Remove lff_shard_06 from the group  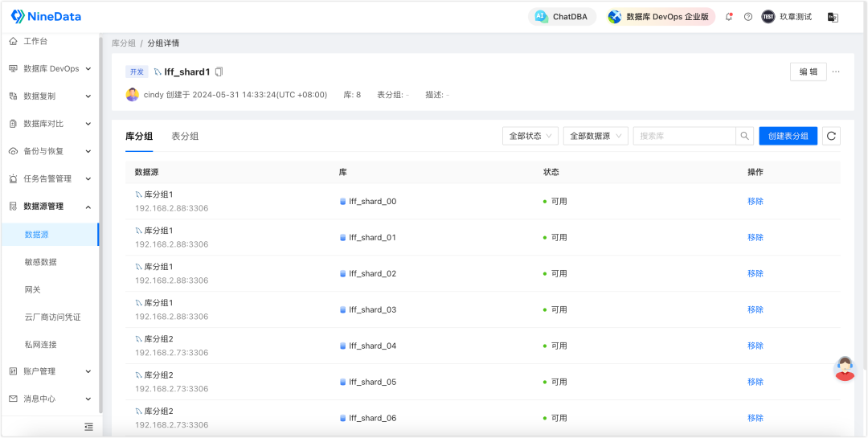click(x=755, y=418)
